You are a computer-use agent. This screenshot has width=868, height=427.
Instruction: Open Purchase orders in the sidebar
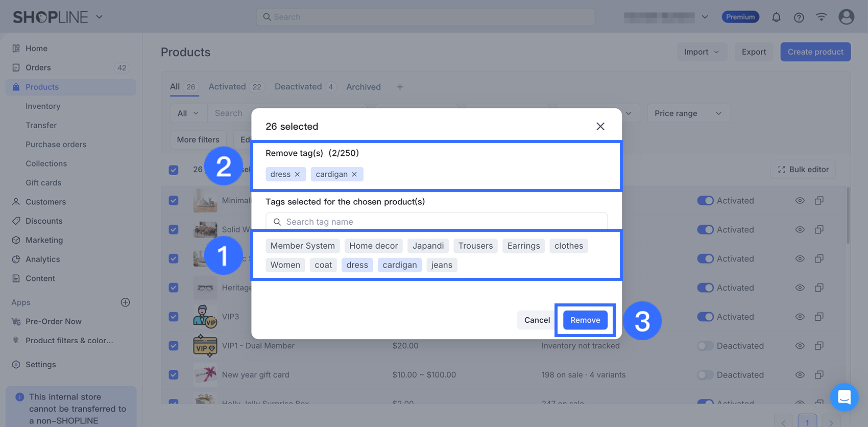tap(56, 145)
